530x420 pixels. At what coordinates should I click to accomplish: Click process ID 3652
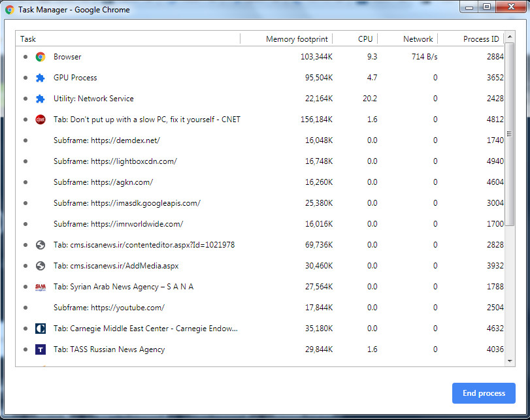click(495, 78)
